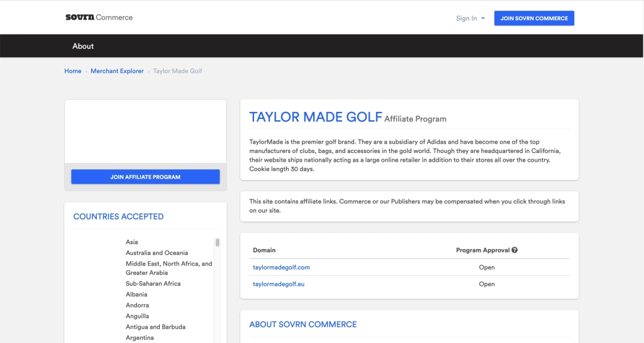Click the Affiliate Program subtitle text
The image size is (644, 343).
pyautogui.click(x=415, y=119)
